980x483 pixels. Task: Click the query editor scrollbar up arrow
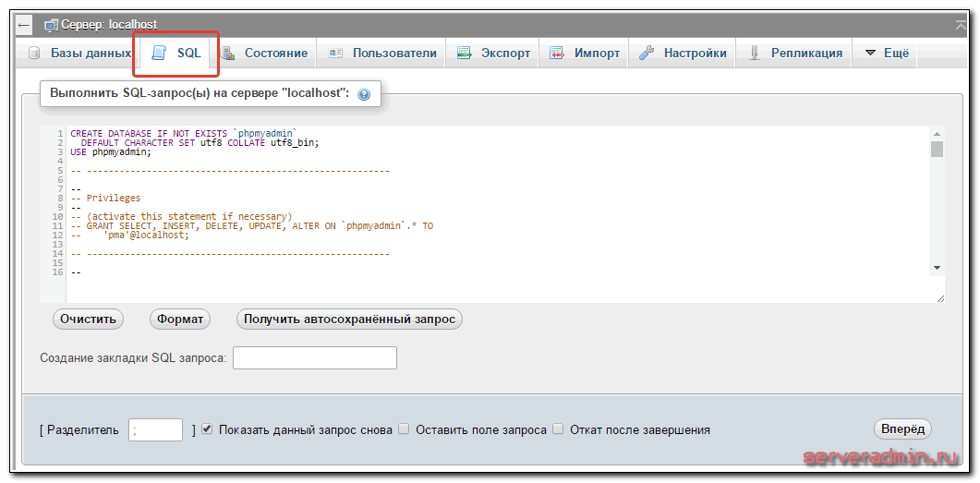[937, 133]
